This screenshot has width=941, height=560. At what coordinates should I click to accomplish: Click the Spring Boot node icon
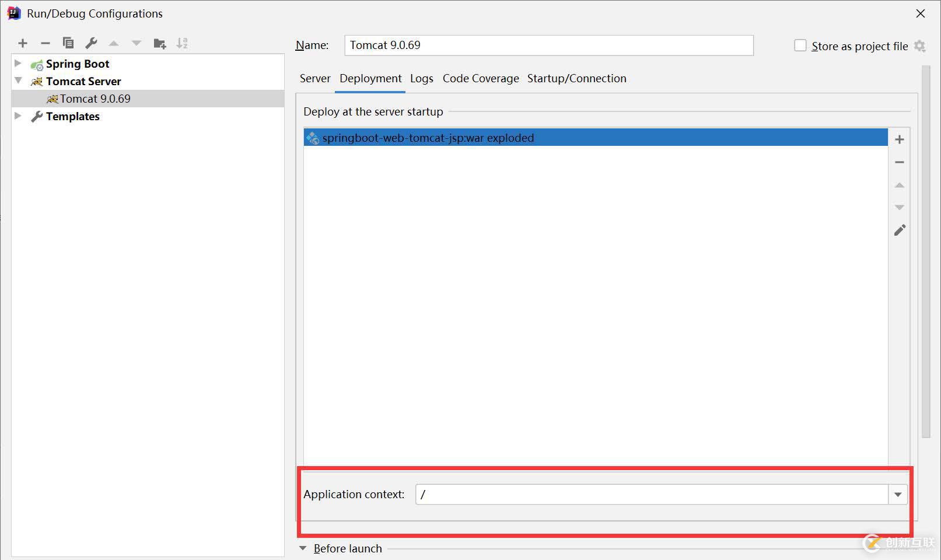(x=37, y=64)
